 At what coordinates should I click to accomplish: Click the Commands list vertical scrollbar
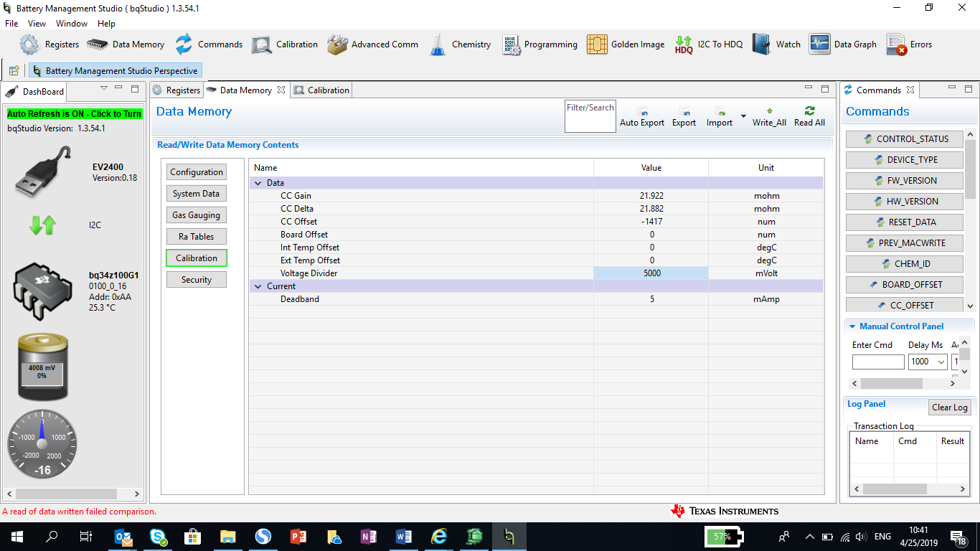click(x=970, y=219)
